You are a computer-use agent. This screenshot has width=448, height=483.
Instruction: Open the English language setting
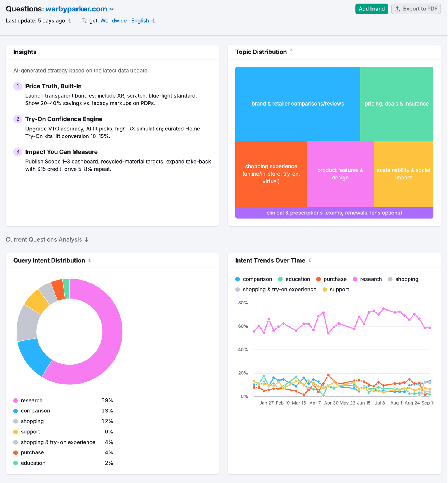tap(140, 21)
